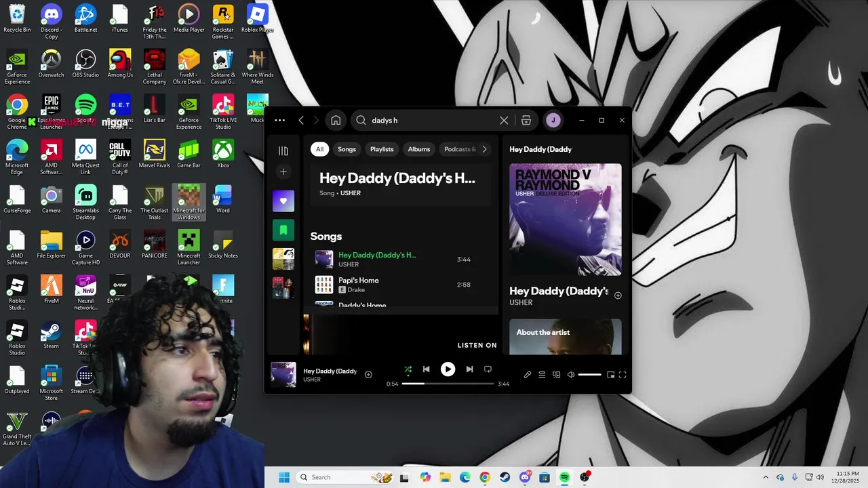Open Marvel Rivals desktop icon
868x488 pixels.
coord(155,154)
